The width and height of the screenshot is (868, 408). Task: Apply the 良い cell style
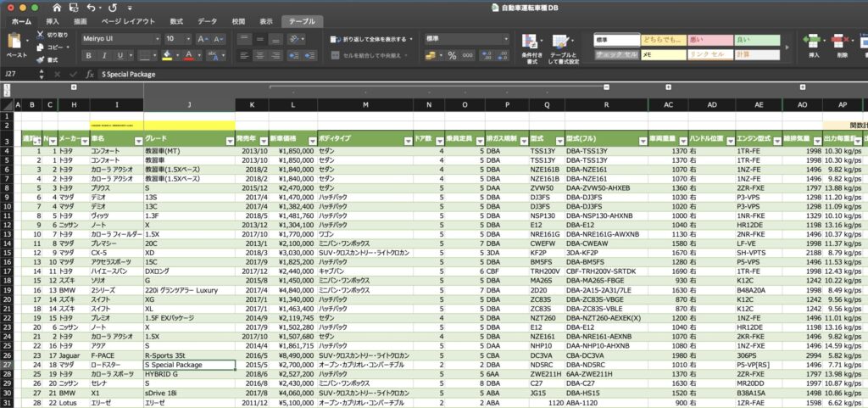tap(757, 40)
